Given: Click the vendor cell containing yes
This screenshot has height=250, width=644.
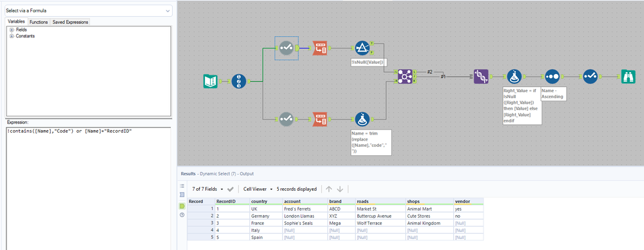Looking at the screenshot, I should [x=469, y=209].
